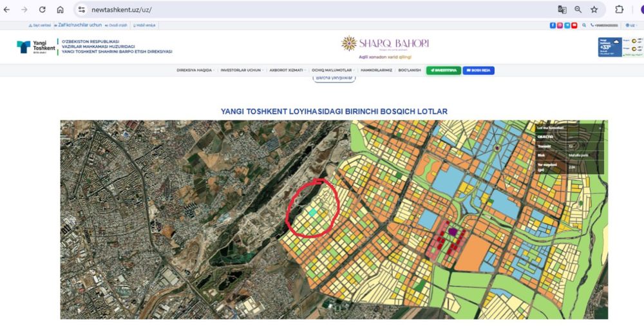Expand the Axborot xizmati menu

tap(287, 70)
